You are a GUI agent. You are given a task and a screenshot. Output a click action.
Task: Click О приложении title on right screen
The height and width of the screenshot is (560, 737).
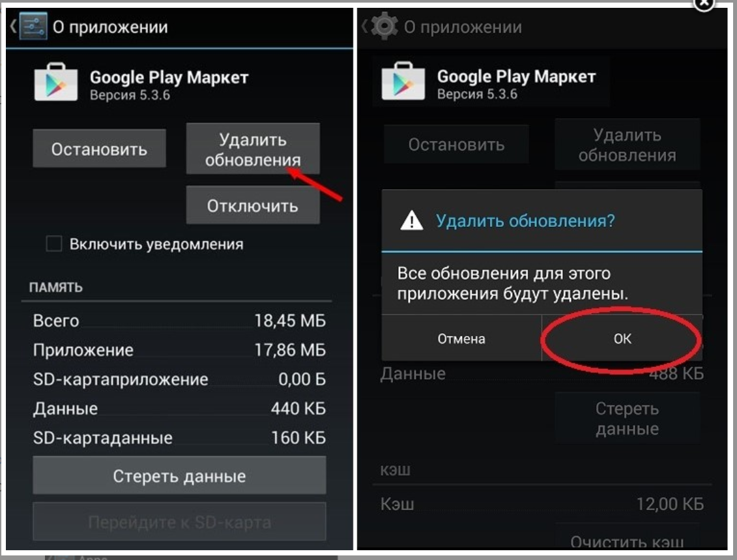pyautogui.click(x=463, y=27)
